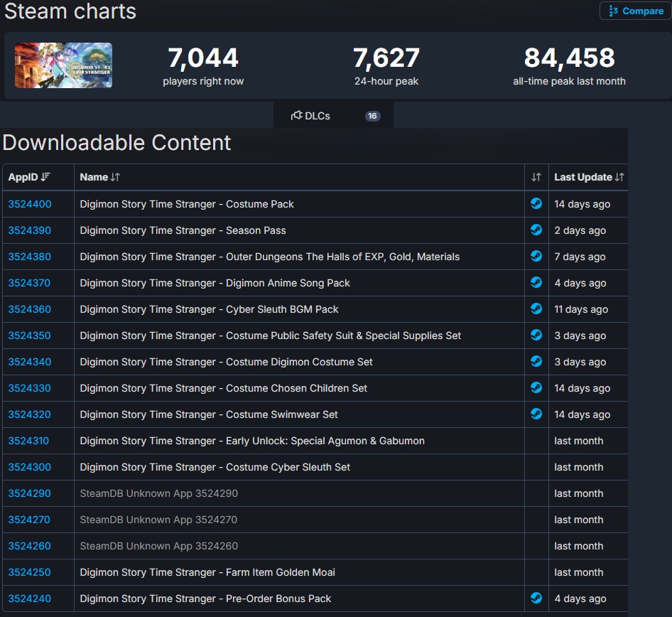
Task: Open AppID 3524370 link
Action: point(29,283)
